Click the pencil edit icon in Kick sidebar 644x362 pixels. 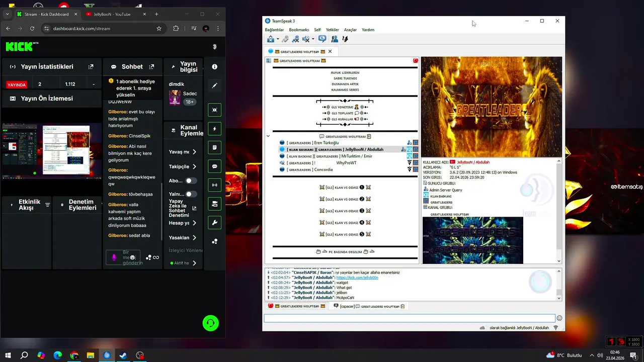pyautogui.click(x=215, y=85)
